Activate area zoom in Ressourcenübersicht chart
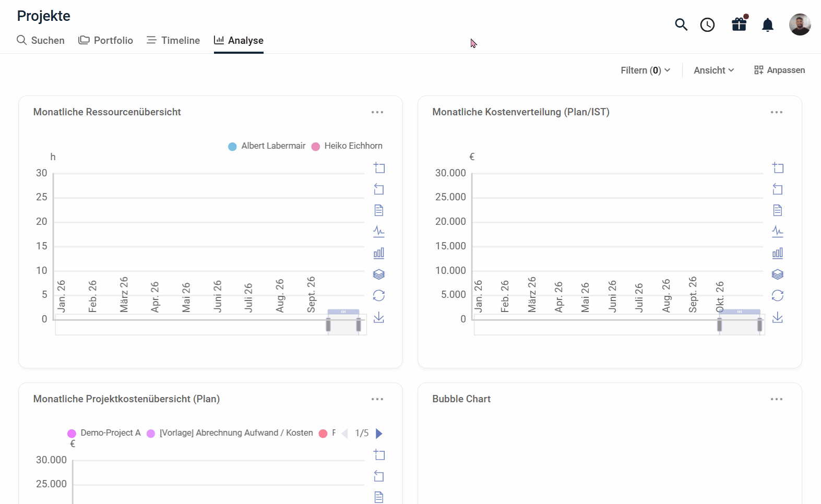821x504 pixels. (x=379, y=167)
